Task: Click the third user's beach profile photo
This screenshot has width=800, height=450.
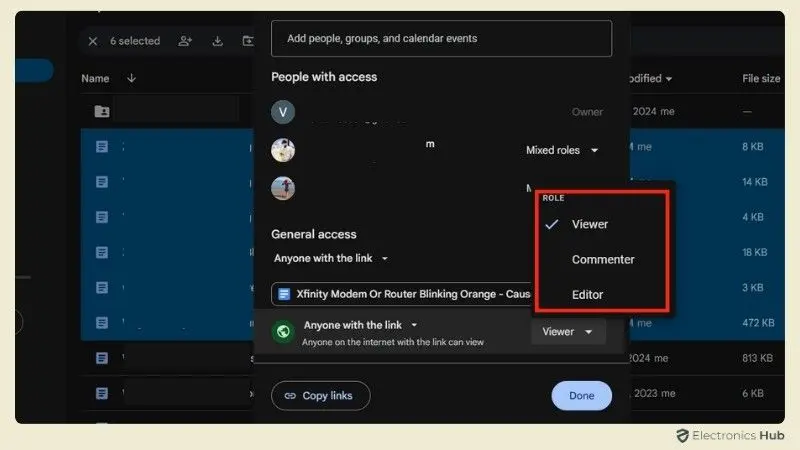Action: tap(283, 188)
